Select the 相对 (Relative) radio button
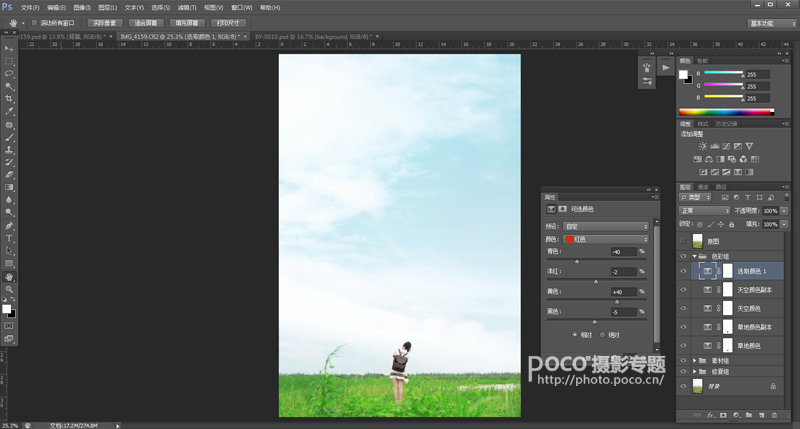800x429 pixels. tap(574, 335)
